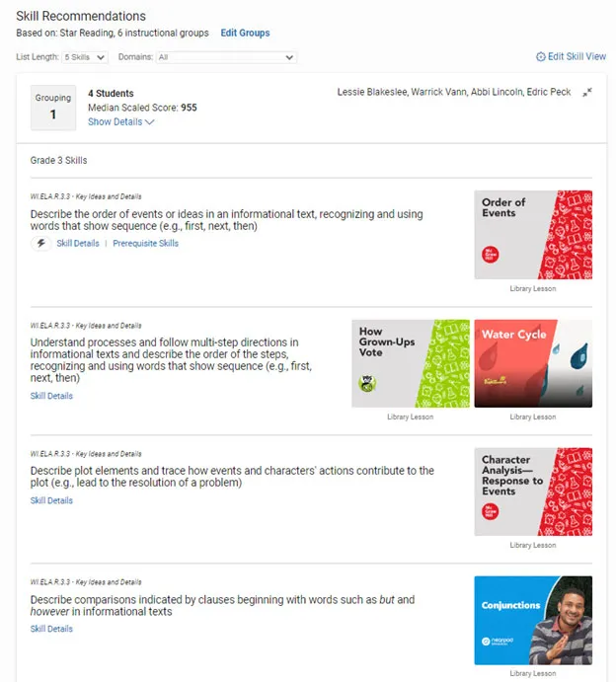Open the Order of Events library lesson

533,235
